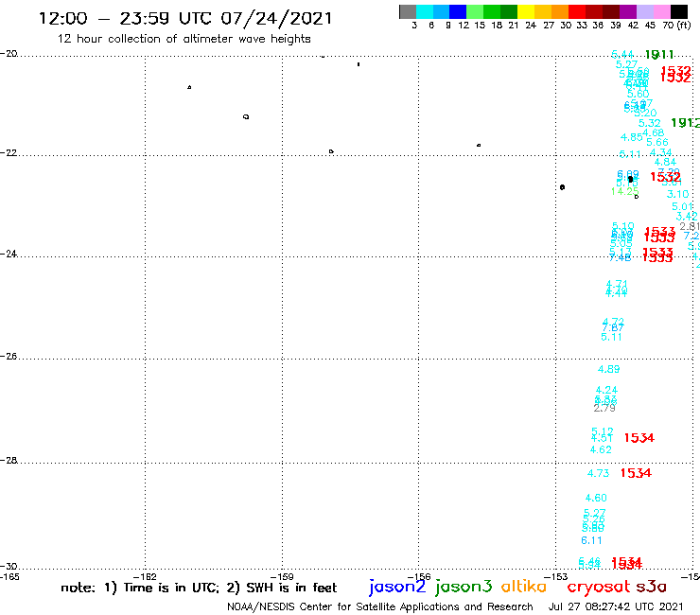Screen dimensions: 700x615
Task: Click the wave height value '3.42'
Action: [687, 216]
